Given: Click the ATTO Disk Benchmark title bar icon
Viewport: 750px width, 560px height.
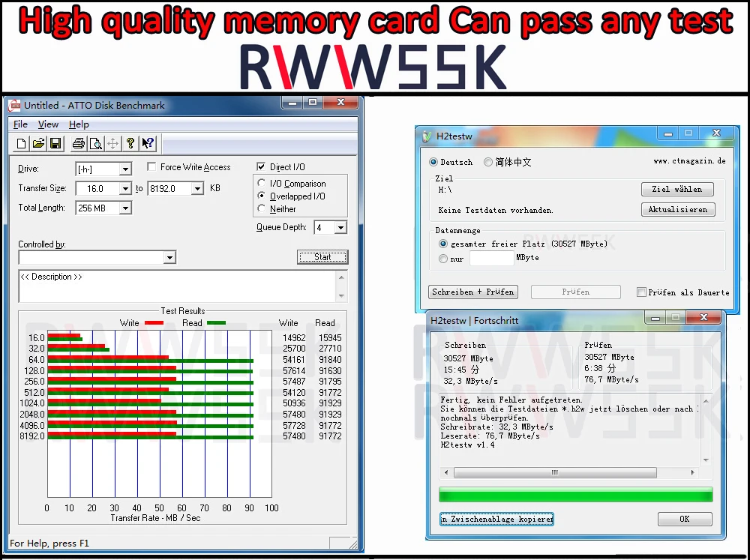Looking at the screenshot, I should (15, 105).
